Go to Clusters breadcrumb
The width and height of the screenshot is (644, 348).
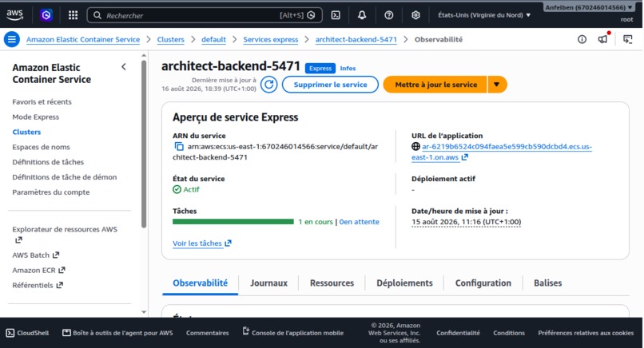[x=170, y=39]
